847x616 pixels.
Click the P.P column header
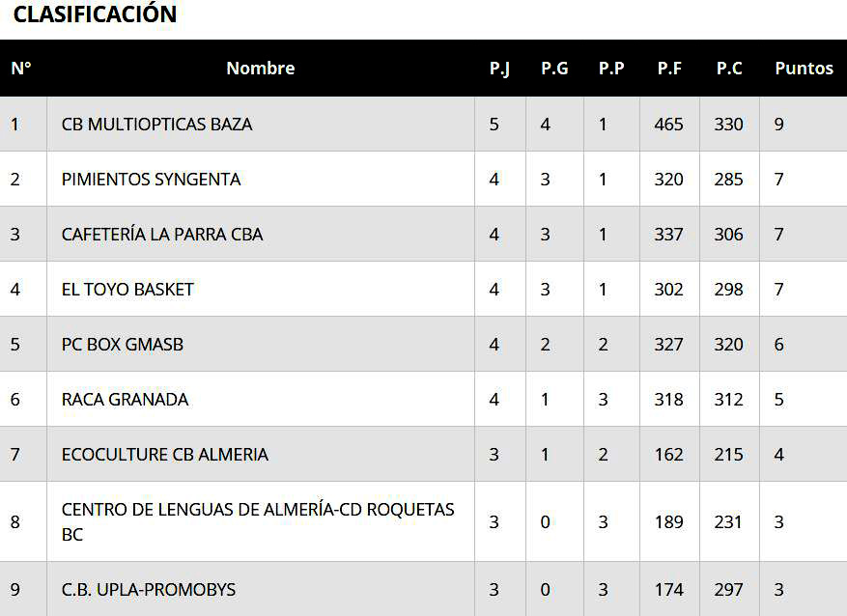pyautogui.click(x=611, y=69)
